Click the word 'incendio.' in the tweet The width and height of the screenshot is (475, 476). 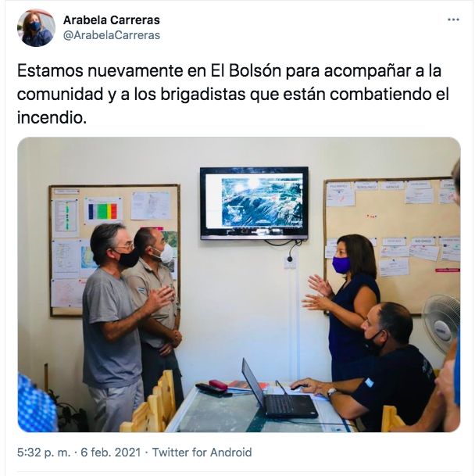click(52, 117)
